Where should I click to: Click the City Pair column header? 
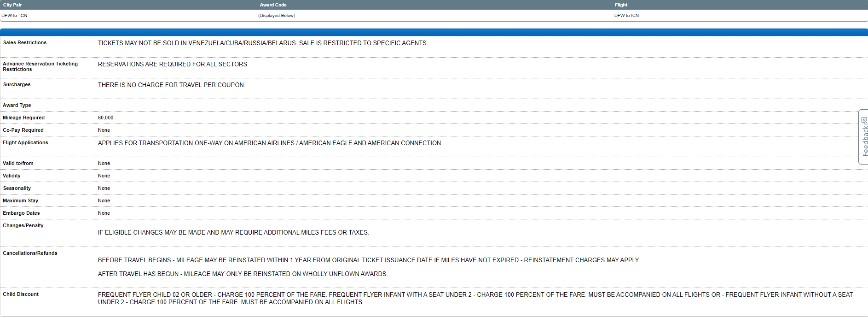pos(12,5)
